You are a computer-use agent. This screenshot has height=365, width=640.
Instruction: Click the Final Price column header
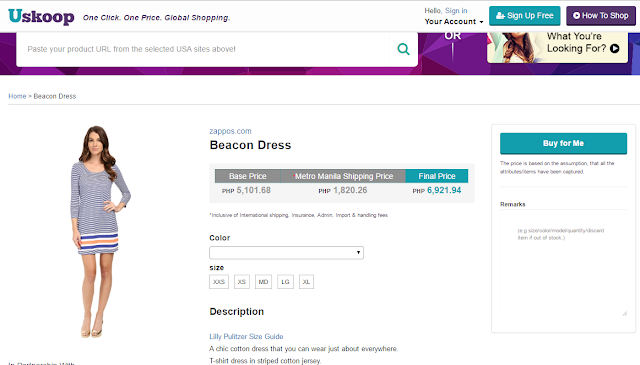coord(437,176)
